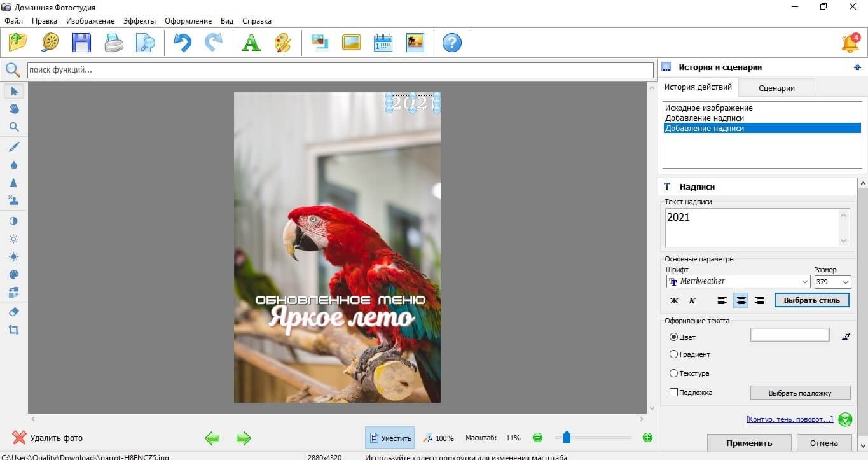Select the Текстура radio option
Screen dimensions: 868x460
click(674, 373)
